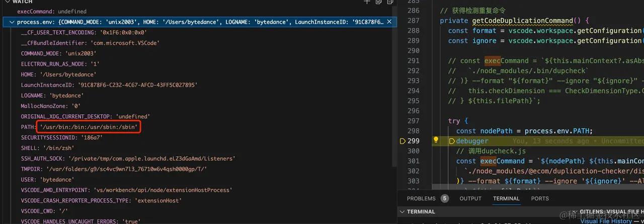Viewport: 644px width, 224px height.
Task: Select the ORIGINAL_XDG_CURRENT_DESKTOP row
Action: (199, 117)
